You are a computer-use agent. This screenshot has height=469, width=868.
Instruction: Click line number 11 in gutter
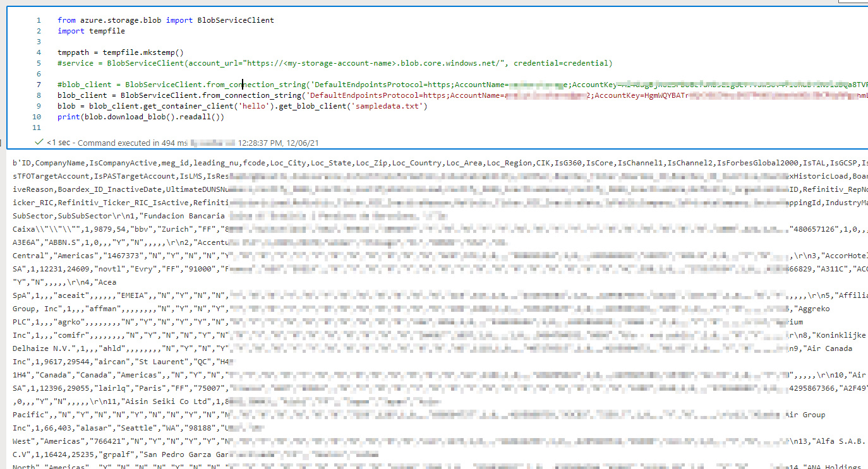tap(37, 128)
